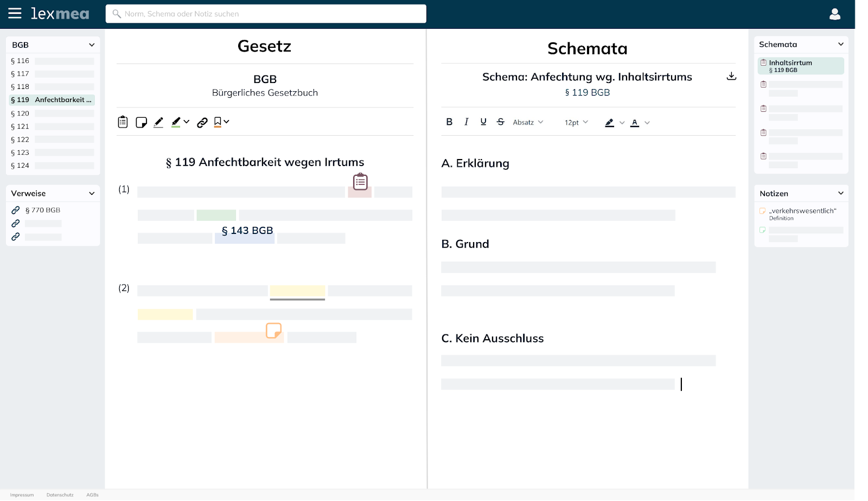
Task: Select § 120 in the BGB list
Action: click(20, 113)
